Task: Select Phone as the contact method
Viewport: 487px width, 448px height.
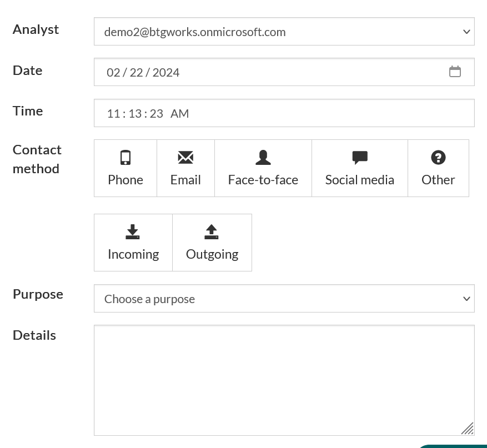Action: [x=125, y=168]
